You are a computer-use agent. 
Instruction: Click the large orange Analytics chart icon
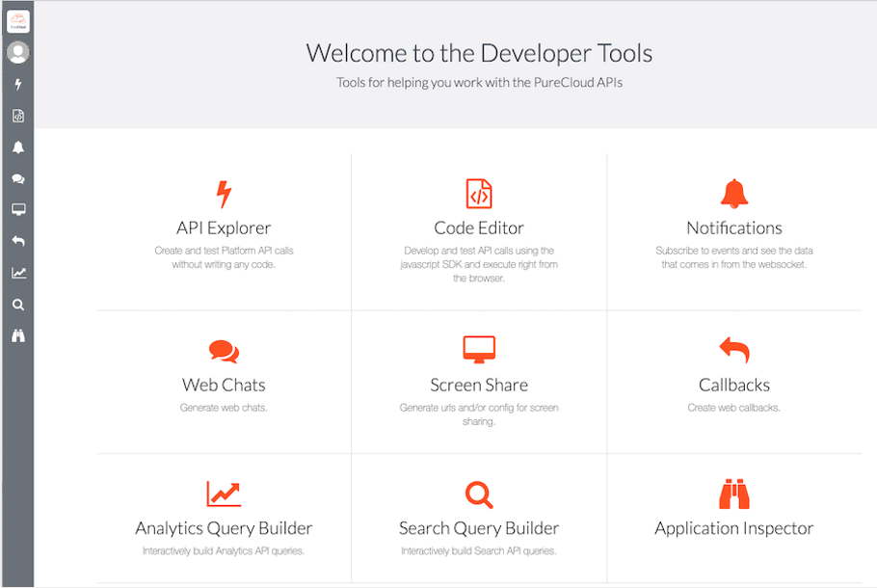pos(224,494)
